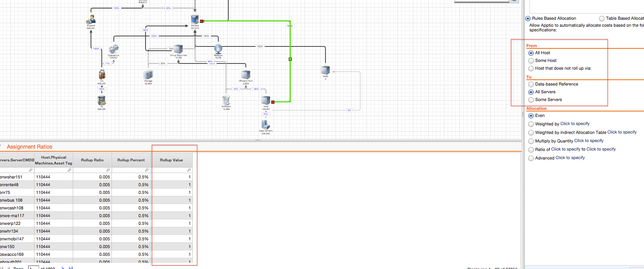The width and height of the screenshot is (644, 269).
Task: Click the Rollup Ratio filter field
Action: 92,170
